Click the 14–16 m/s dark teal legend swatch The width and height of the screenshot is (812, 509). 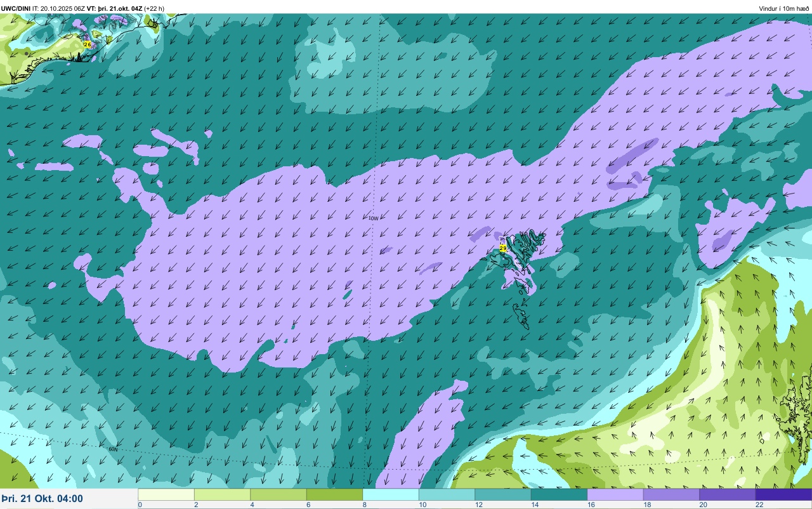coord(559,494)
